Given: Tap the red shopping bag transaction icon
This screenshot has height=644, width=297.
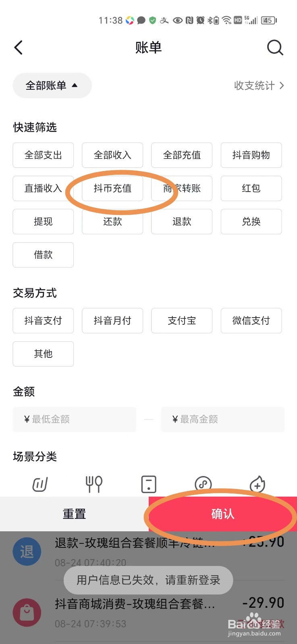Looking at the screenshot, I should [x=27, y=613].
